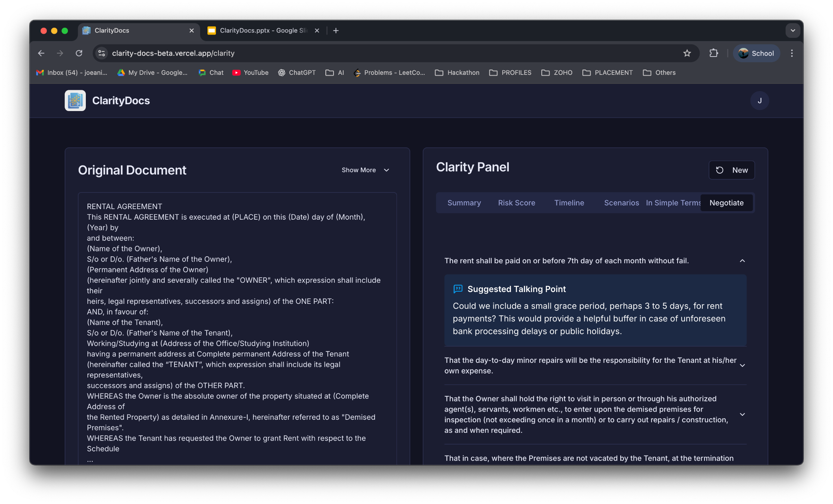Expand the Show More document dropdown
The width and height of the screenshot is (833, 504).
pos(365,170)
